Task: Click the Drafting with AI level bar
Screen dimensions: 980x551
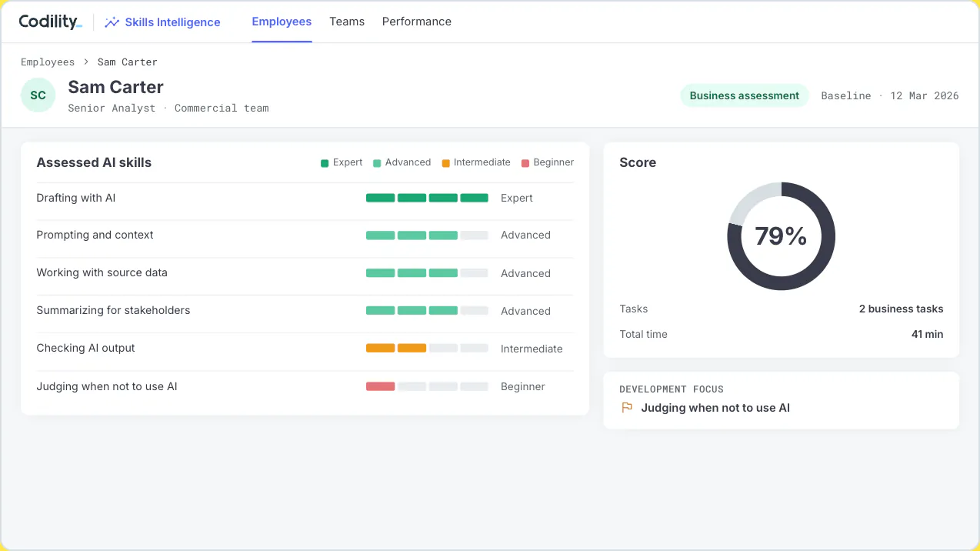Action: tap(427, 198)
